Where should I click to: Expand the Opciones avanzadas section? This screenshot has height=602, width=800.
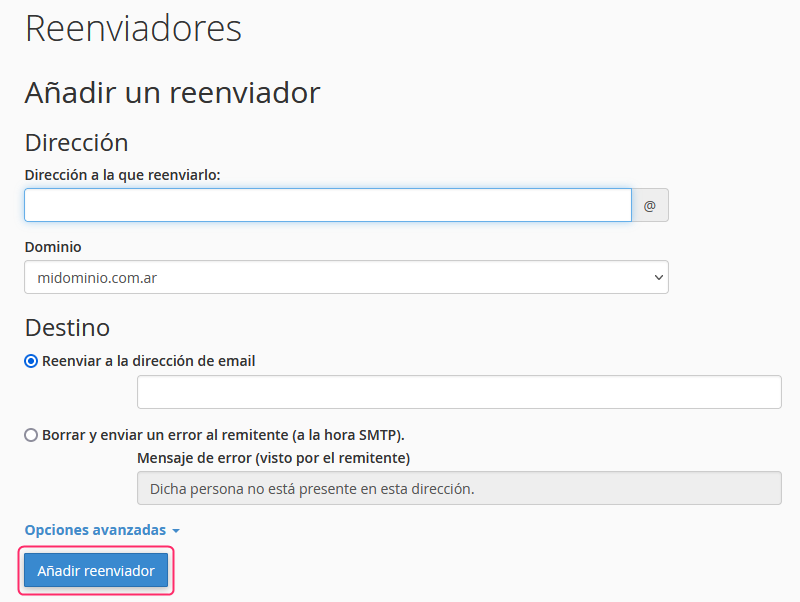click(95, 530)
